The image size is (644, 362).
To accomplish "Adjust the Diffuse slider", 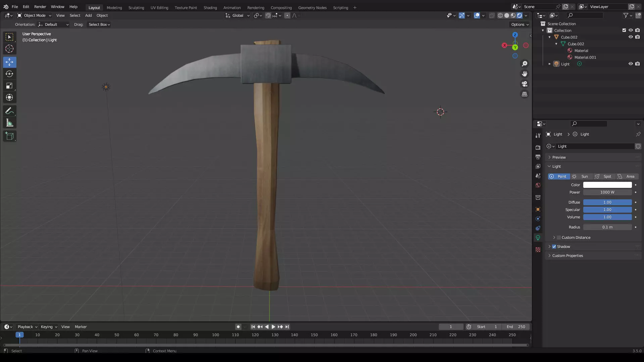I will click(607, 202).
